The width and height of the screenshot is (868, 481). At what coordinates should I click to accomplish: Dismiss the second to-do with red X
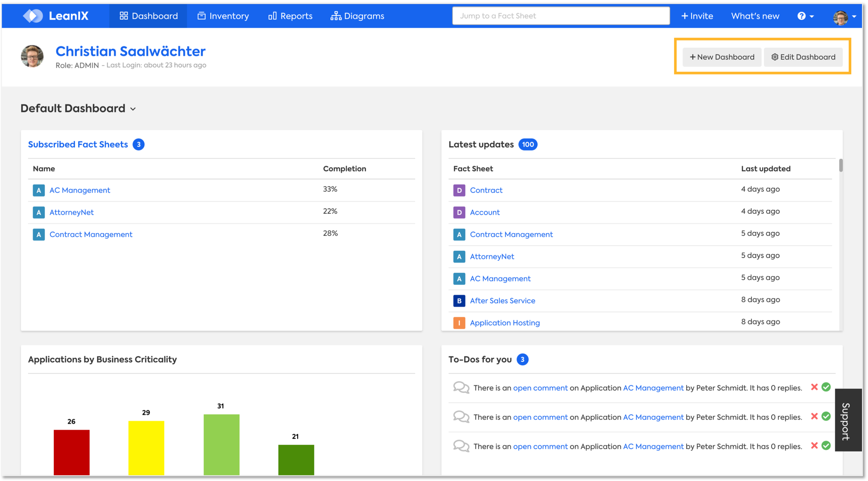814,416
